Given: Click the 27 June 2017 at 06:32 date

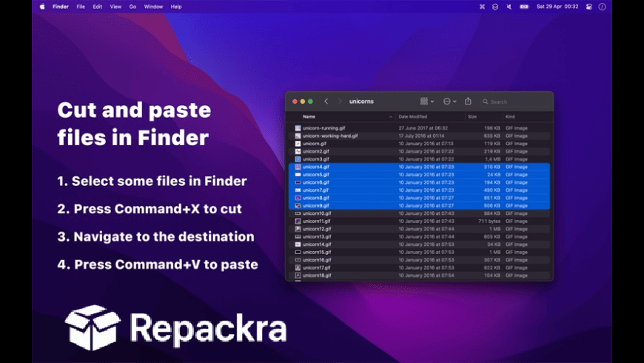Looking at the screenshot, I should coord(423,128).
